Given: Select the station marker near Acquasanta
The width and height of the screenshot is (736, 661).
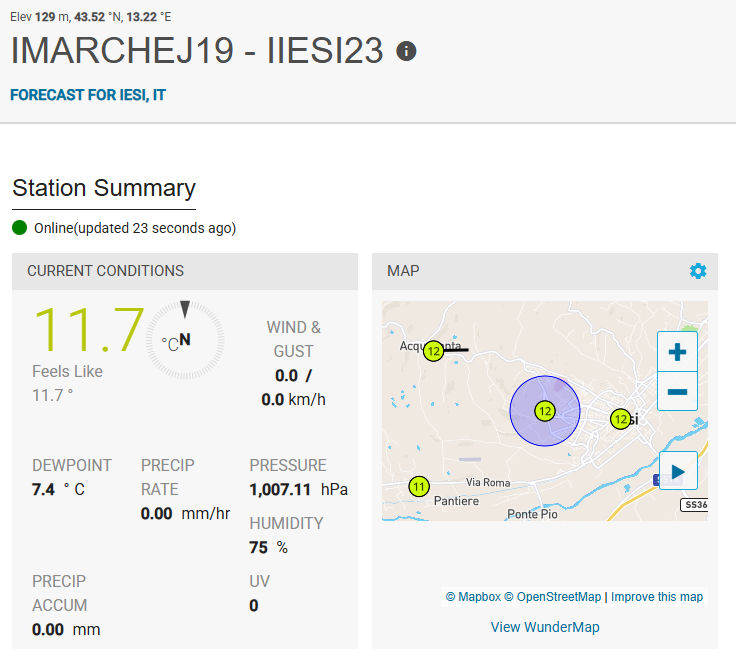Looking at the screenshot, I should 433,351.
